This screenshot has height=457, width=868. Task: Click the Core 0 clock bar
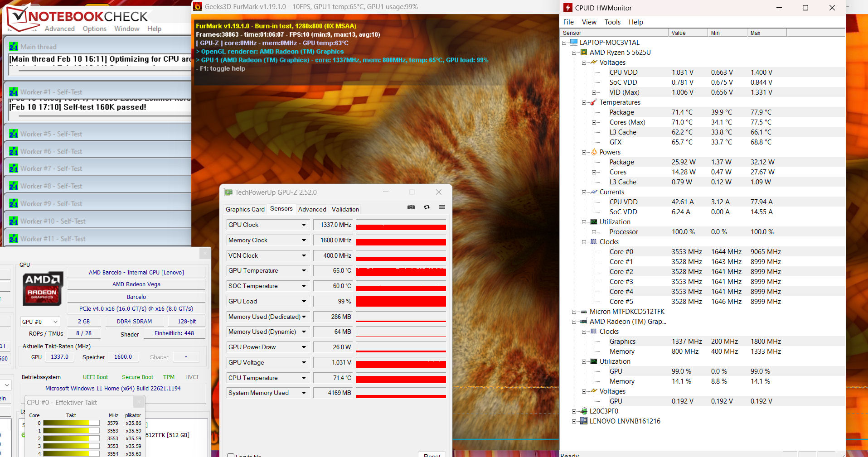(71, 423)
